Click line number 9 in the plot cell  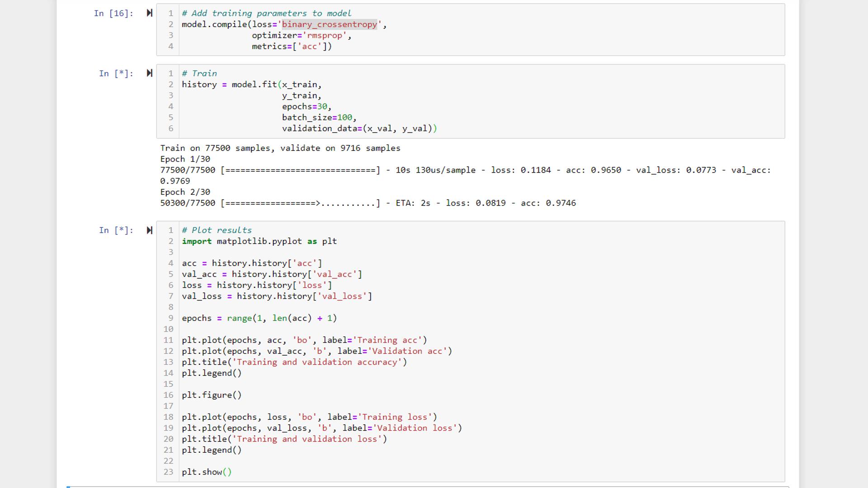point(170,318)
